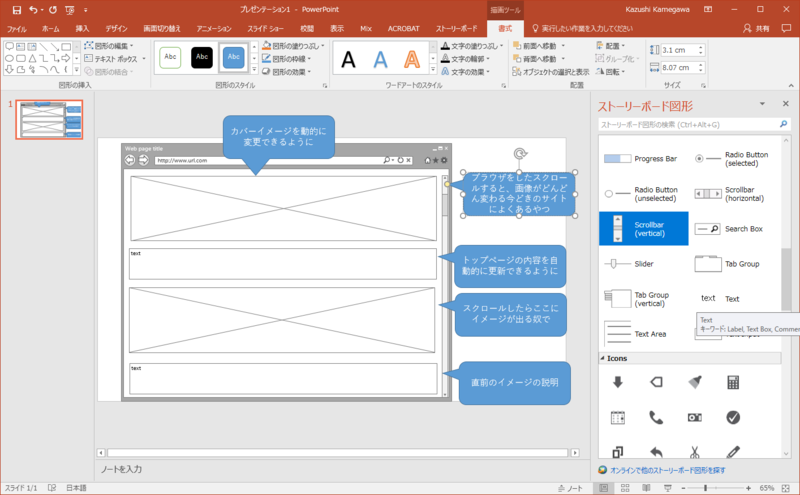Select the calculator icon shape
800x495 pixels.
tap(733, 382)
